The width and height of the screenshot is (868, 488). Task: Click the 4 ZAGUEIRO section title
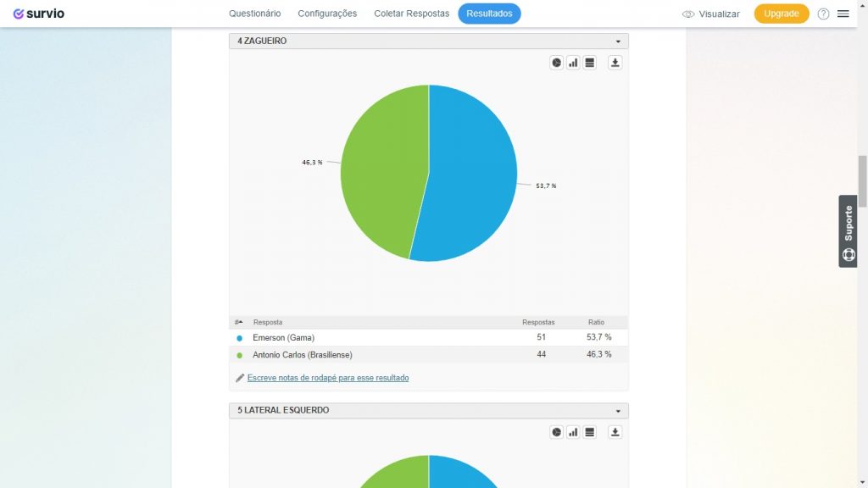[x=262, y=41]
